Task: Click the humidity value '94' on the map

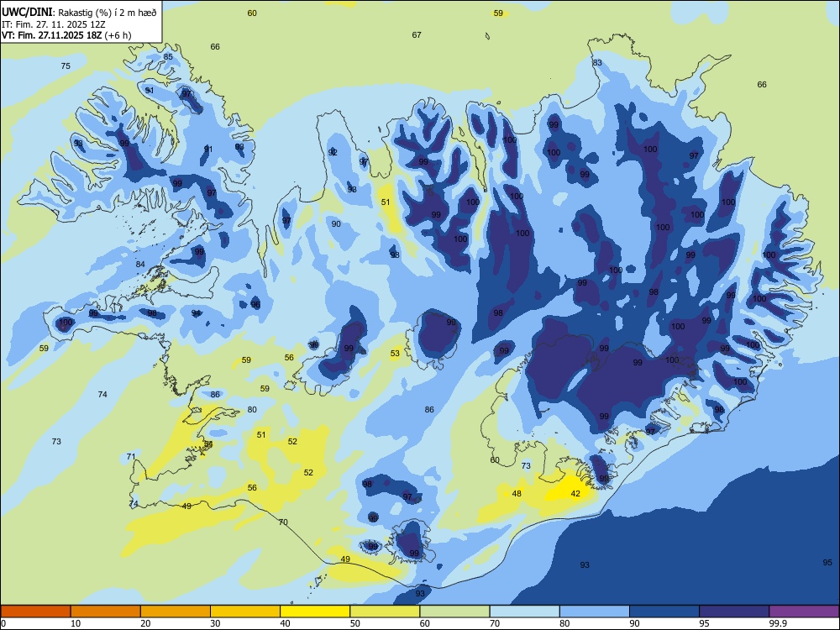Action: click(196, 313)
